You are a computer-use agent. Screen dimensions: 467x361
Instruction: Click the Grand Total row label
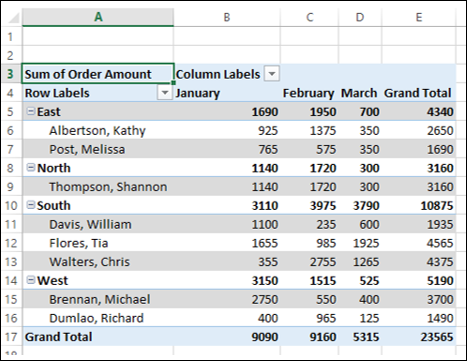(x=58, y=337)
